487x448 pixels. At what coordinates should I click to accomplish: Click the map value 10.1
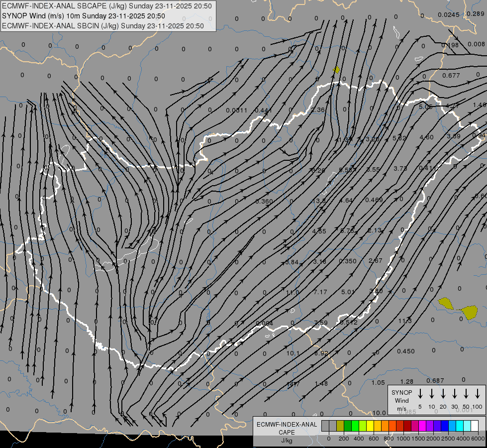293,353
